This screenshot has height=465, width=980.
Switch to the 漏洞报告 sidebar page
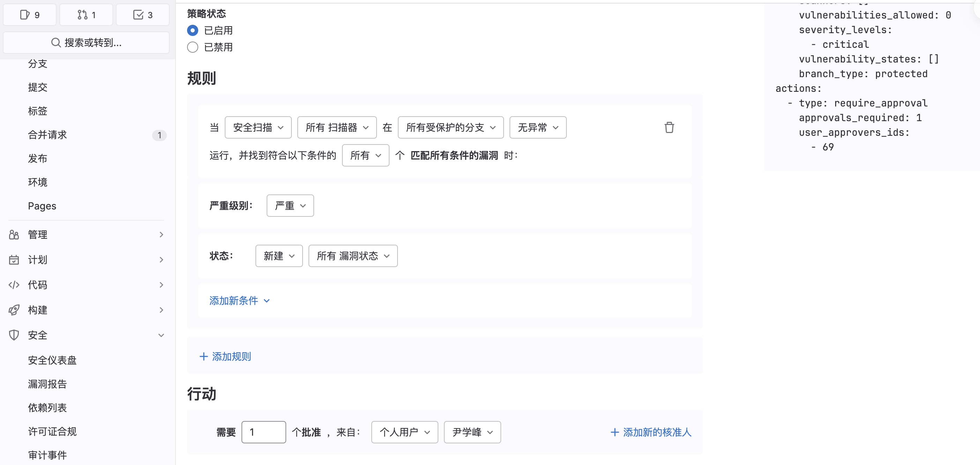[x=47, y=384]
